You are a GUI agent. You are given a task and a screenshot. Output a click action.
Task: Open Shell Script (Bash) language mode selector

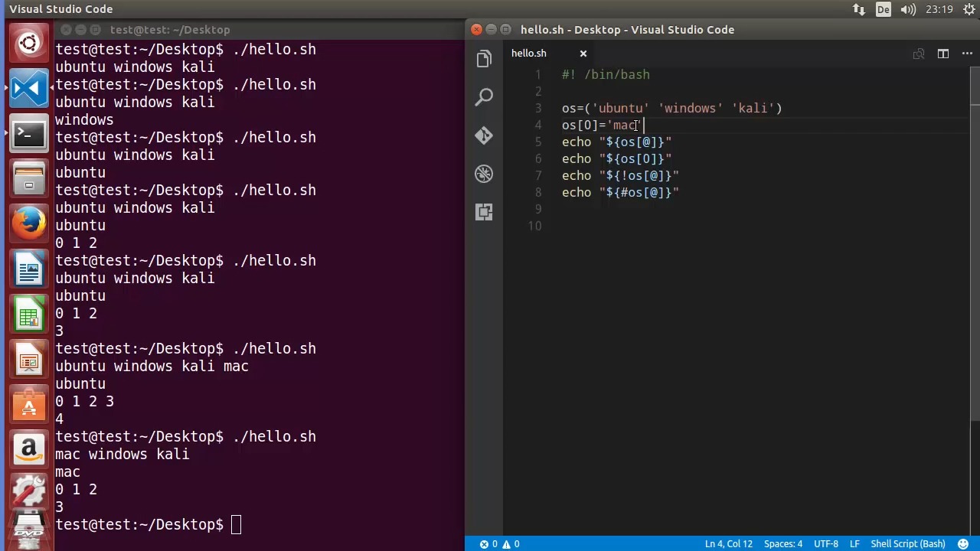(908, 544)
